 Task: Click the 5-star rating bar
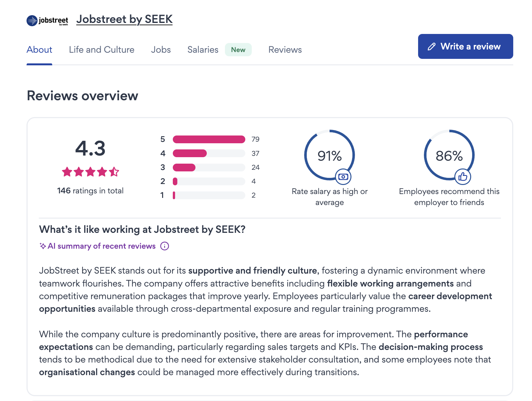(209, 139)
